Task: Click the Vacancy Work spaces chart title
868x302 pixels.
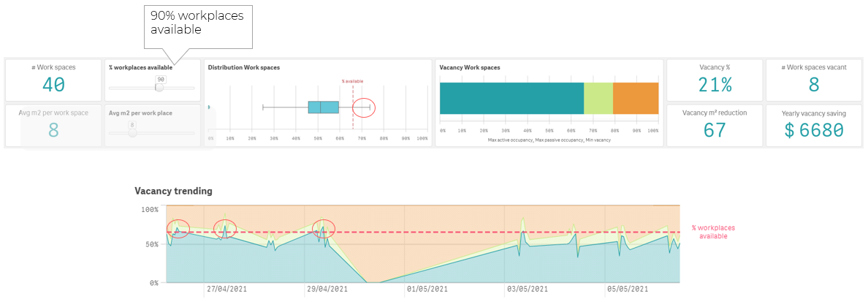Action: pos(469,67)
